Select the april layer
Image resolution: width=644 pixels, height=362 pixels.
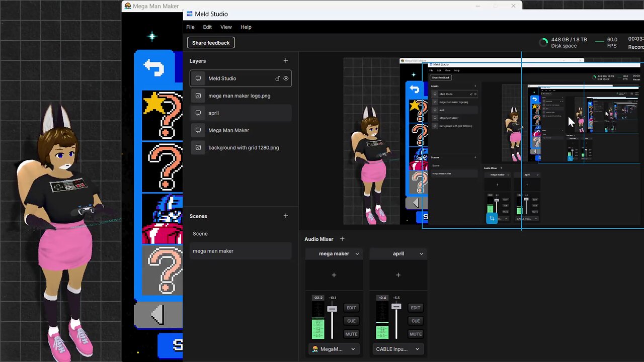tap(240, 113)
